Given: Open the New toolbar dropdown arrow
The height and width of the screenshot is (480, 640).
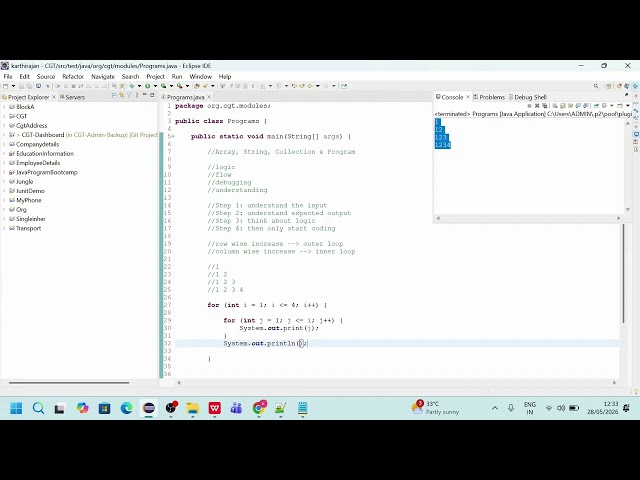Looking at the screenshot, I should pos(13,86).
